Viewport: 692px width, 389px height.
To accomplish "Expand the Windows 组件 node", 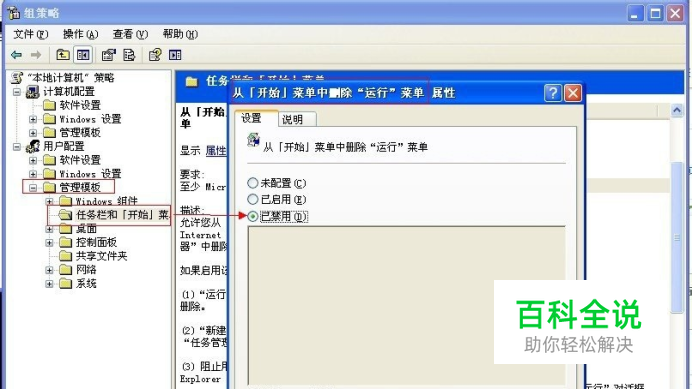I will tap(49, 201).
